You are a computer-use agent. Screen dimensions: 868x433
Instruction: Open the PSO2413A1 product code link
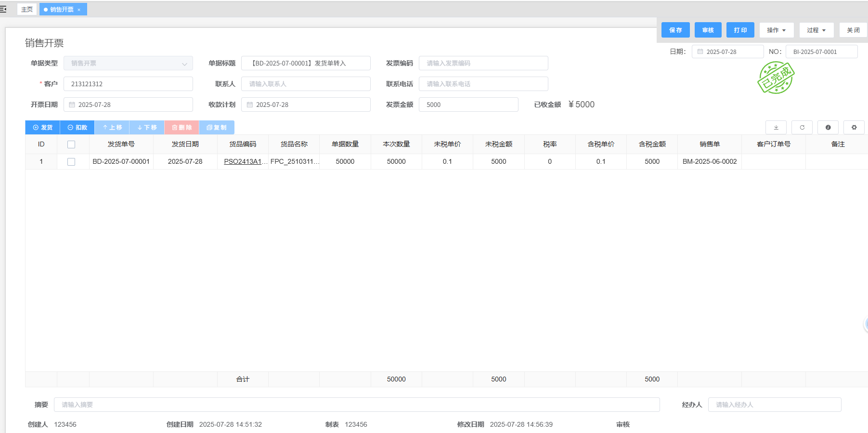click(x=243, y=162)
